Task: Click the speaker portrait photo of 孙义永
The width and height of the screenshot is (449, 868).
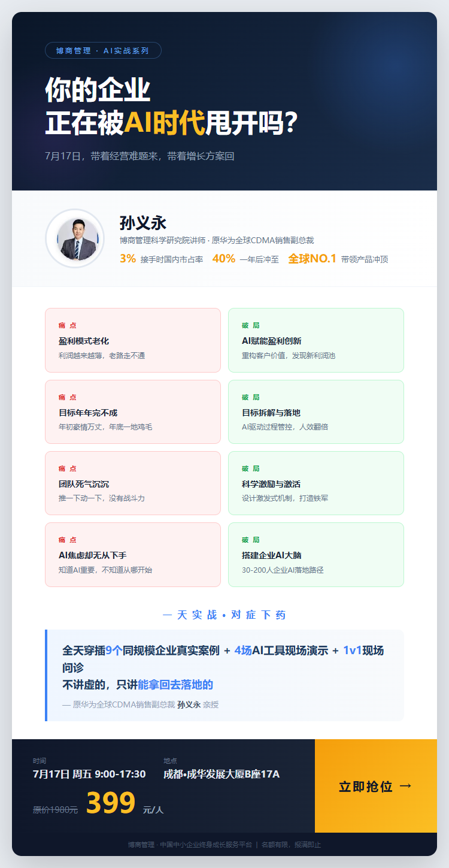Action: [x=75, y=238]
